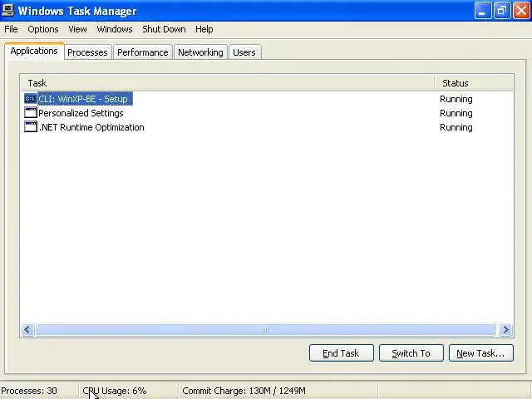The height and width of the screenshot is (399, 532).
Task: Click the End Task button
Action: pos(342,353)
